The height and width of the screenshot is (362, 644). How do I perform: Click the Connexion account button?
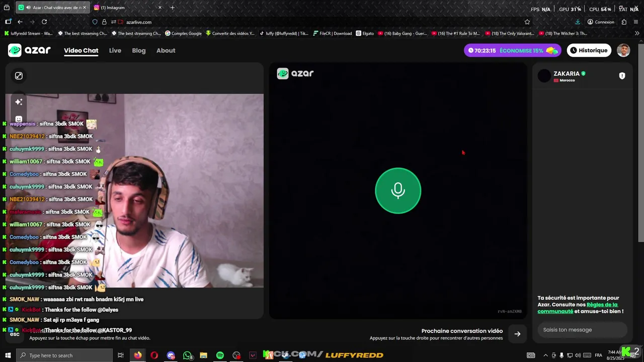pyautogui.click(x=601, y=22)
